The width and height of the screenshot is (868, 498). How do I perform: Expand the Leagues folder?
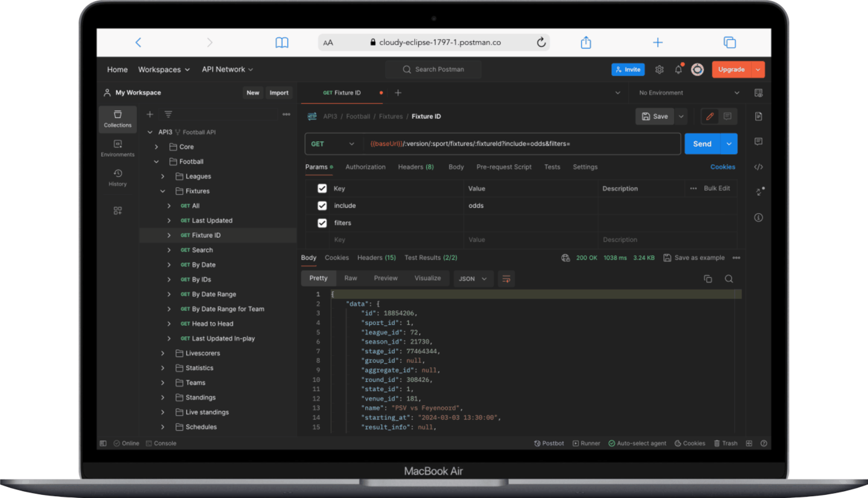(162, 177)
